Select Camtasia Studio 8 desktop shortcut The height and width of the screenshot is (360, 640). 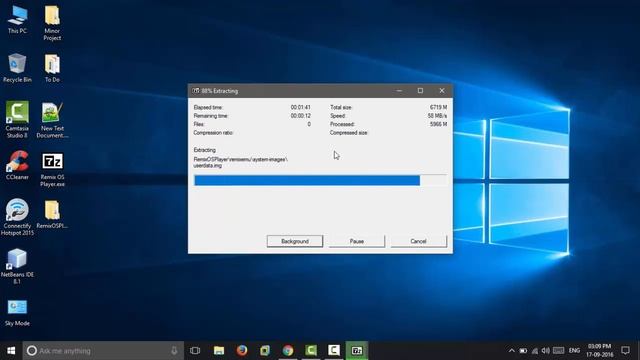(17, 120)
